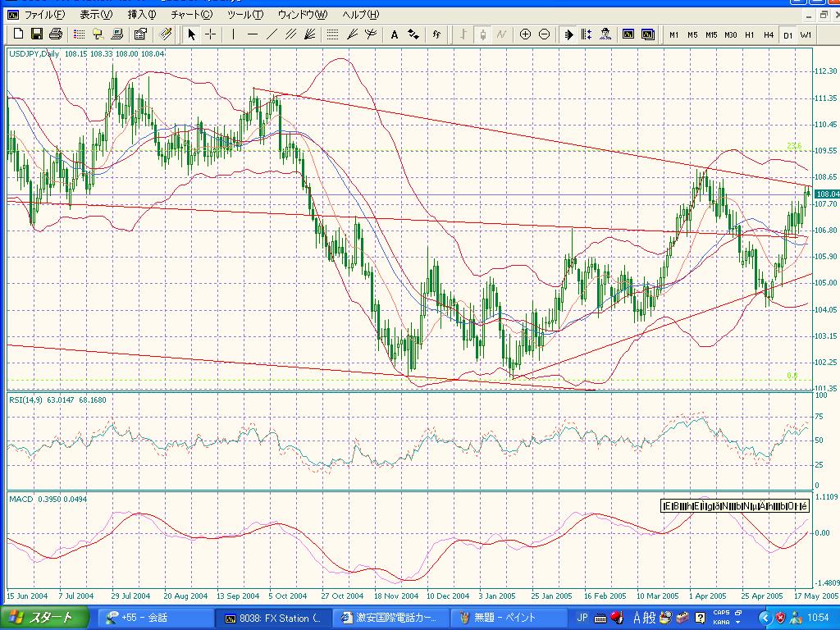
Task: Select the crosshair cursor tool
Action: click(211, 34)
